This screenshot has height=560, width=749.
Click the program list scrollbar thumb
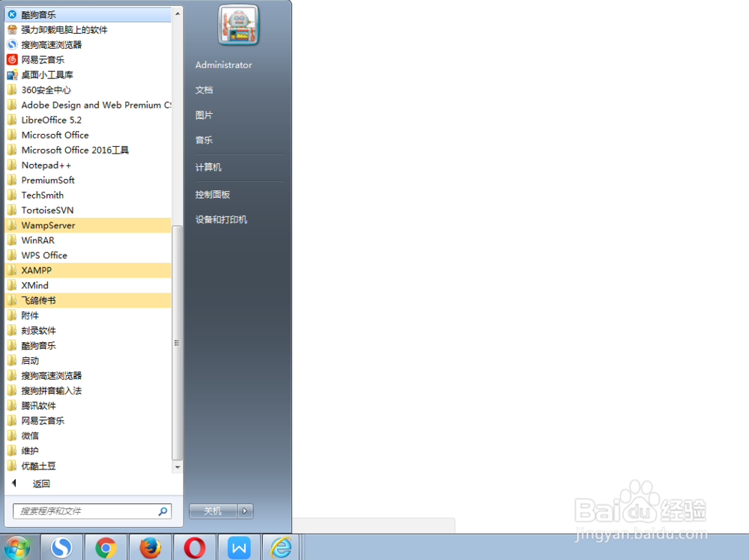coord(178,343)
